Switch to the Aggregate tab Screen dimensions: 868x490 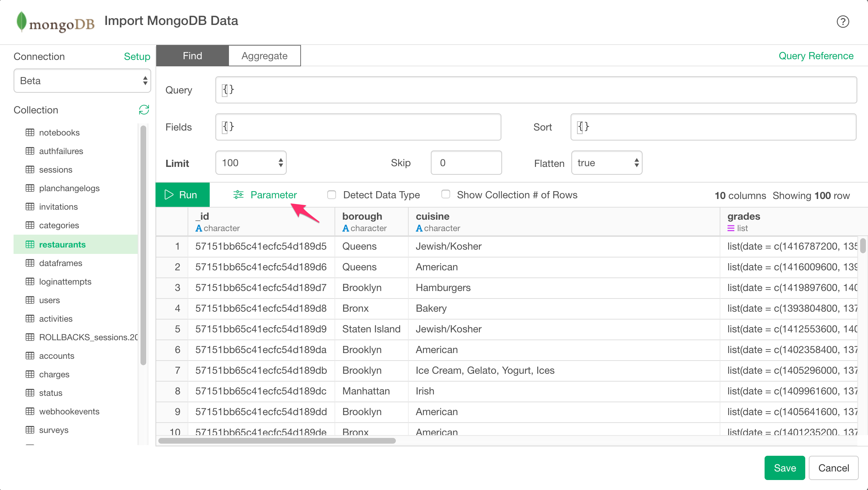click(x=264, y=56)
